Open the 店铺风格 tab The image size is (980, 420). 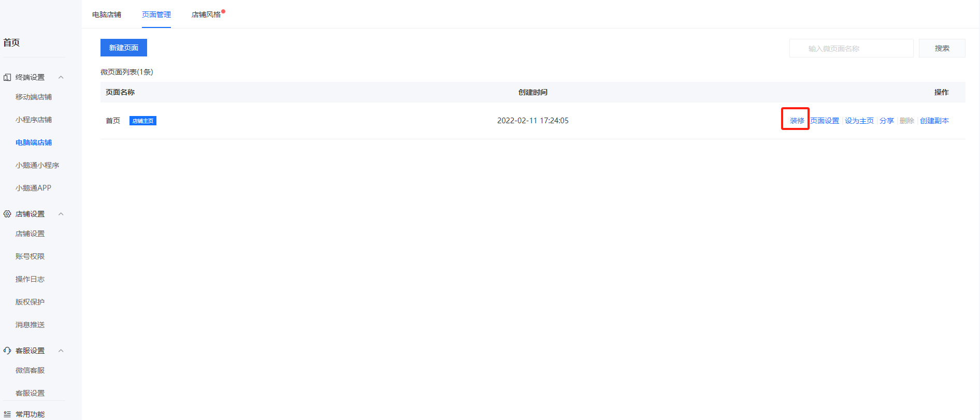[206, 15]
